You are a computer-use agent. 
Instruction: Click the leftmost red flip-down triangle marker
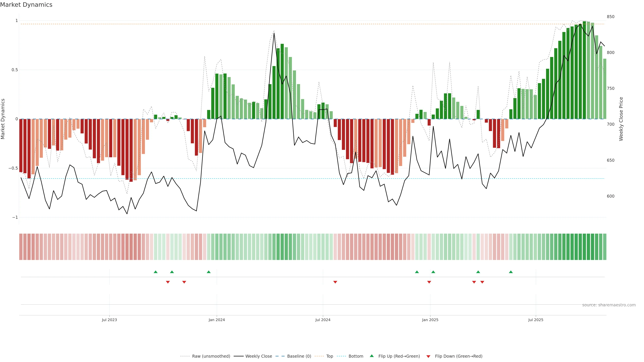(168, 282)
